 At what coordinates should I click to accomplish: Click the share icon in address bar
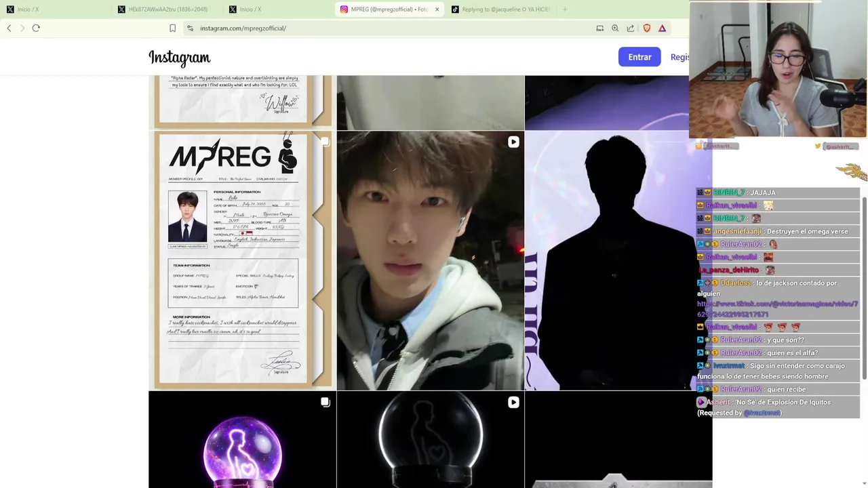coord(631,28)
